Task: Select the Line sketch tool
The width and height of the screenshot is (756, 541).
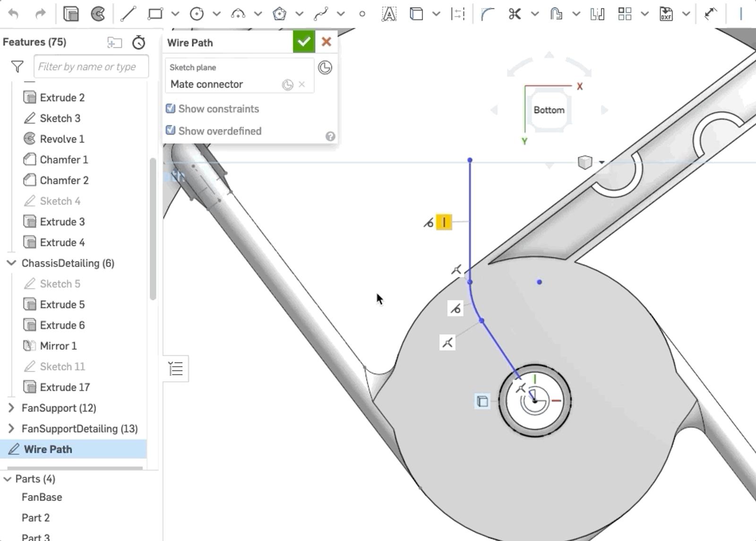Action: click(128, 14)
